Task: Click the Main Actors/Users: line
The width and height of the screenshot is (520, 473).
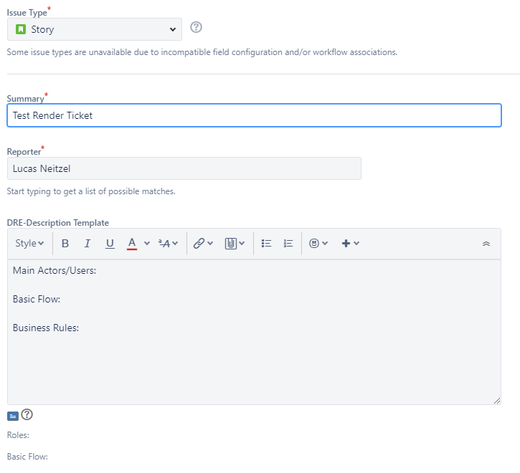Action: (x=54, y=270)
